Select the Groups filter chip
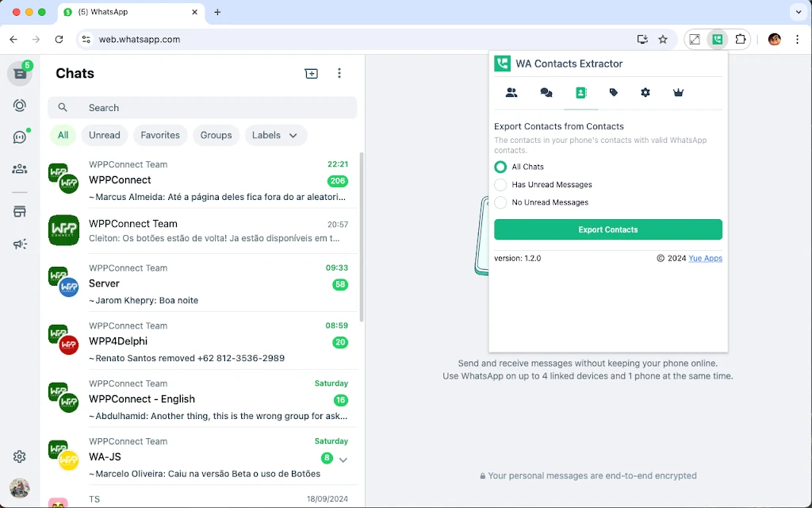 click(x=216, y=135)
